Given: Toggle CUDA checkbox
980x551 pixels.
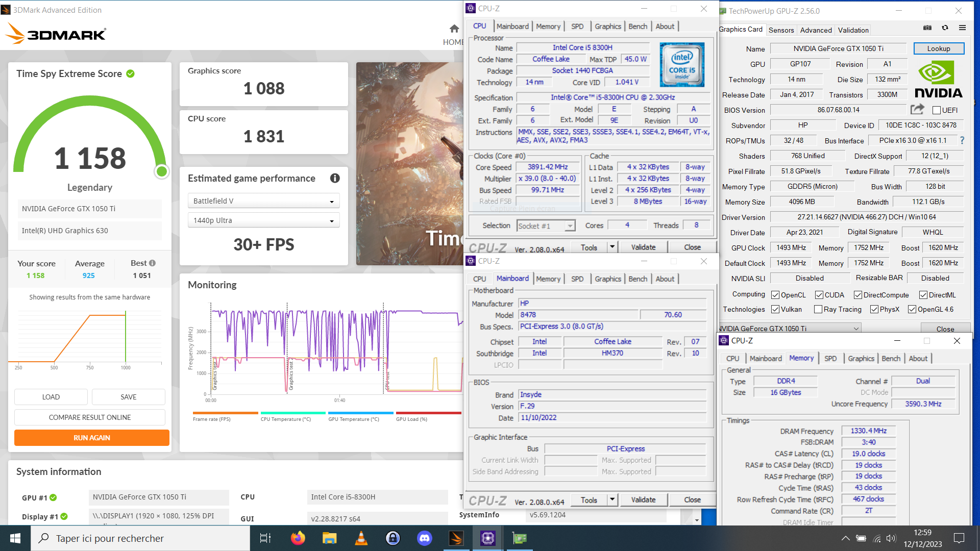Looking at the screenshot, I should point(819,295).
